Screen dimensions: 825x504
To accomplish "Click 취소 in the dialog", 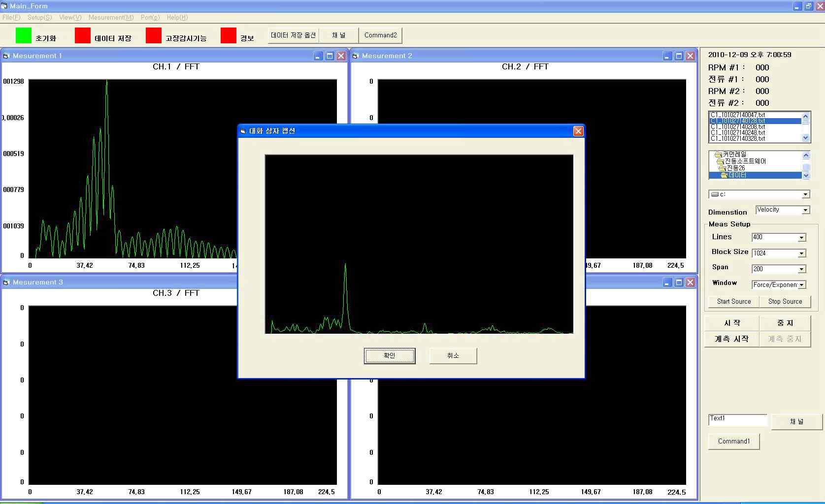I will (x=453, y=356).
